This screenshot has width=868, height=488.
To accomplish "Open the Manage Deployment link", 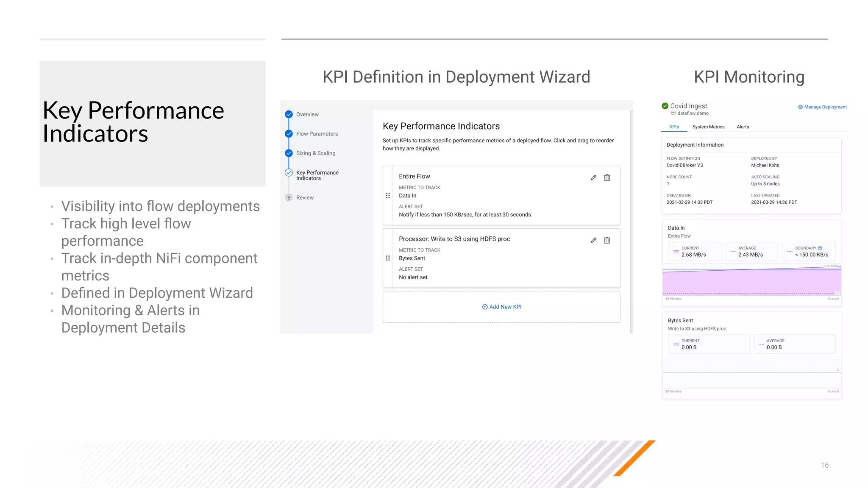I will (822, 107).
